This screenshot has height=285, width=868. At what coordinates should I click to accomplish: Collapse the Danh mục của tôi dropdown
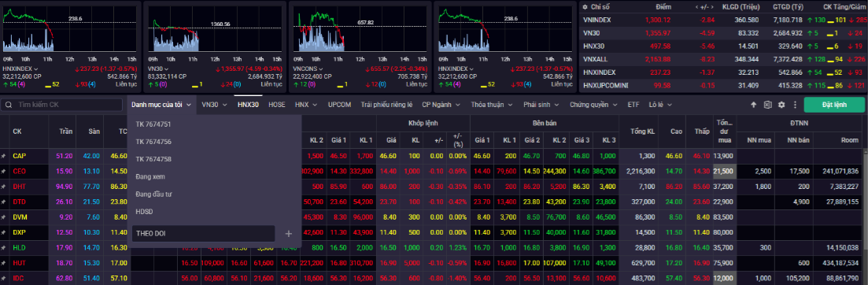tap(161, 105)
